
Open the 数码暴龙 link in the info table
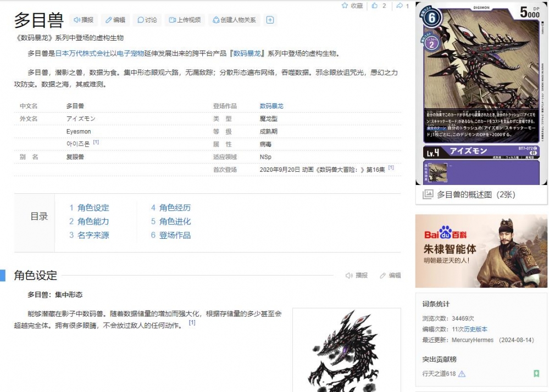coord(273,106)
